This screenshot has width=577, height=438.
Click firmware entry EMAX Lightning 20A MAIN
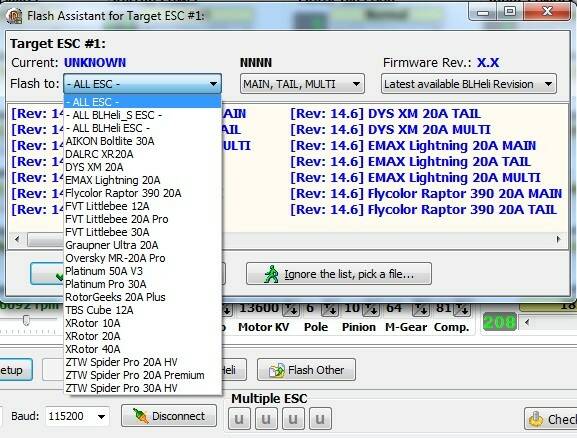point(413,145)
